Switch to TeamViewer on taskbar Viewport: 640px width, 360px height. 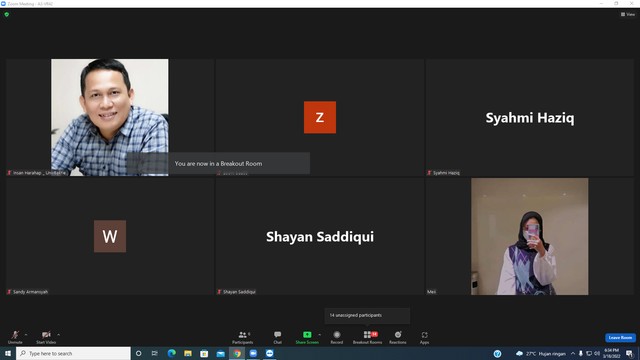tap(269, 353)
